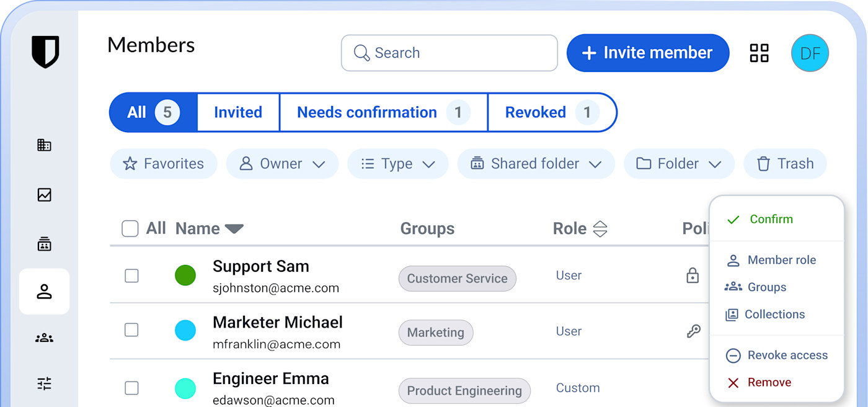Screen dimensions: 868x407
Task: Click the person icon beside Member role
Action: click(733, 261)
